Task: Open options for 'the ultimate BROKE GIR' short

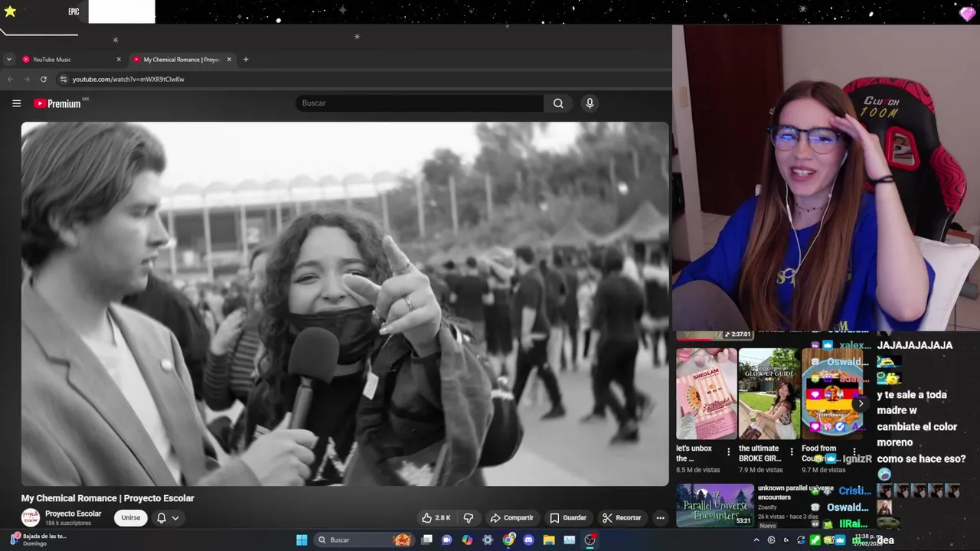Action: 792,452
